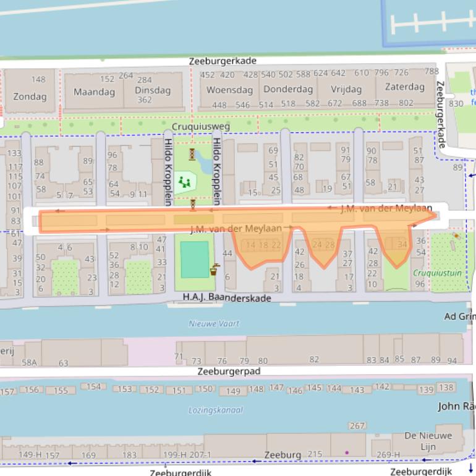The width and height of the screenshot is (476, 476).
Task: Click the brown drinking water tap icon
Action: (x=215, y=270)
